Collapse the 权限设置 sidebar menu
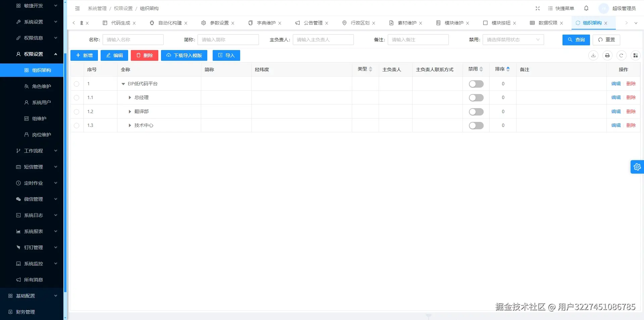This screenshot has width=644, height=320. (32, 54)
